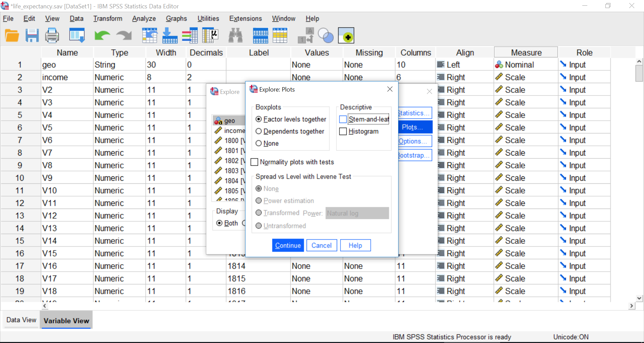The image size is (644, 343).
Task: Close the Explore: Plots dialog
Action: (x=390, y=89)
